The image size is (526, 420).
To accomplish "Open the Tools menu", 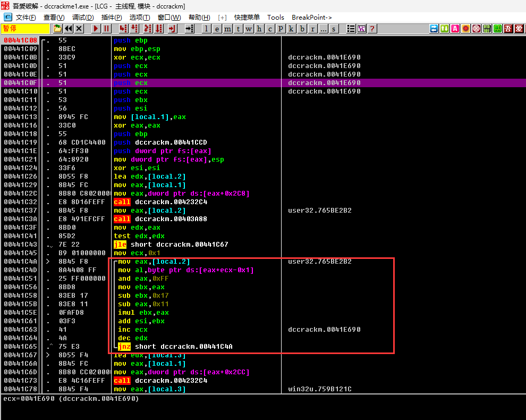I will point(275,18).
